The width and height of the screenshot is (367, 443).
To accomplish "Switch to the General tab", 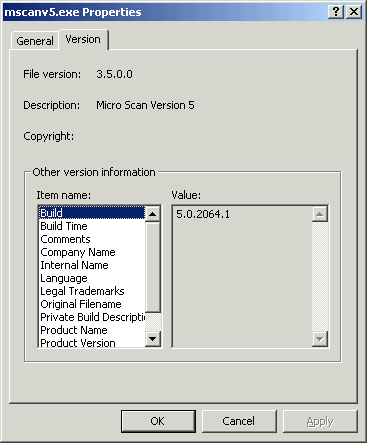I will coord(35,41).
